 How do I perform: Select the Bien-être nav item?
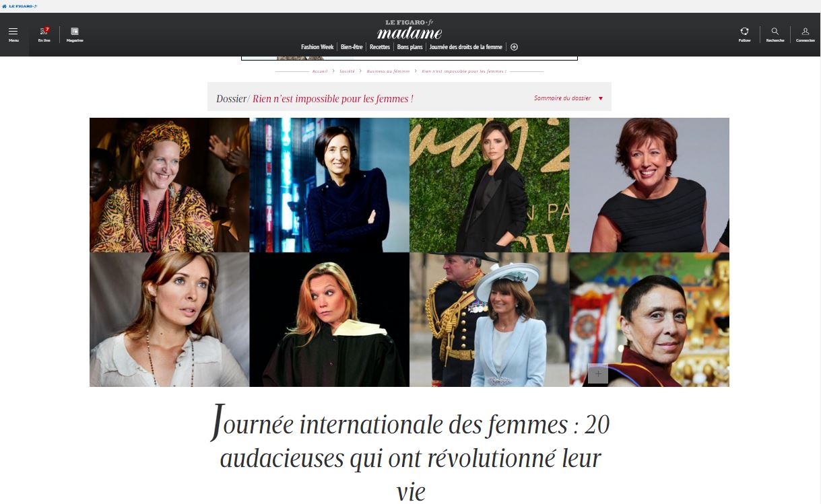tap(352, 47)
